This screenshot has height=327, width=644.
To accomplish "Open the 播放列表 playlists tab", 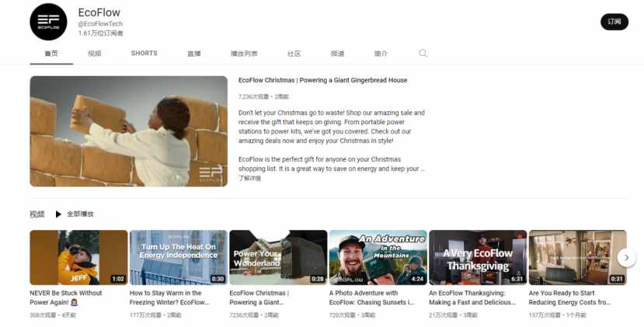I will click(244, 54).
